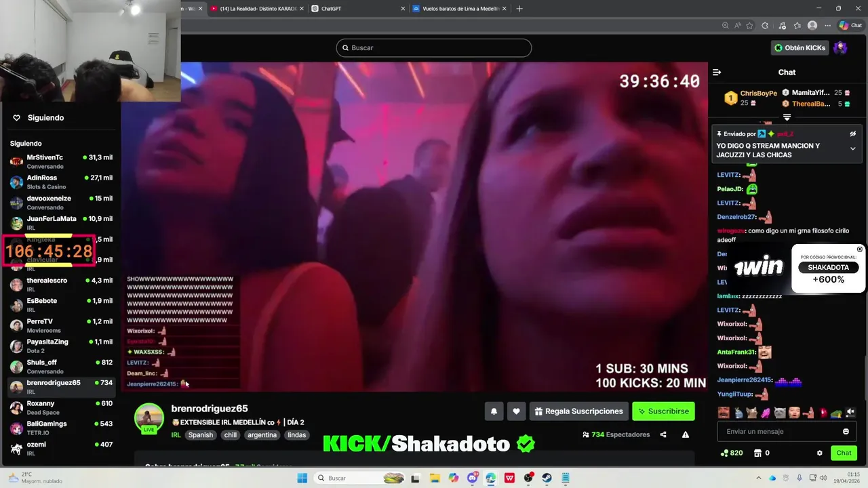Open chat settings gear icon
The height and width of the screenshot is (488, 868).
tap(819, 453)
